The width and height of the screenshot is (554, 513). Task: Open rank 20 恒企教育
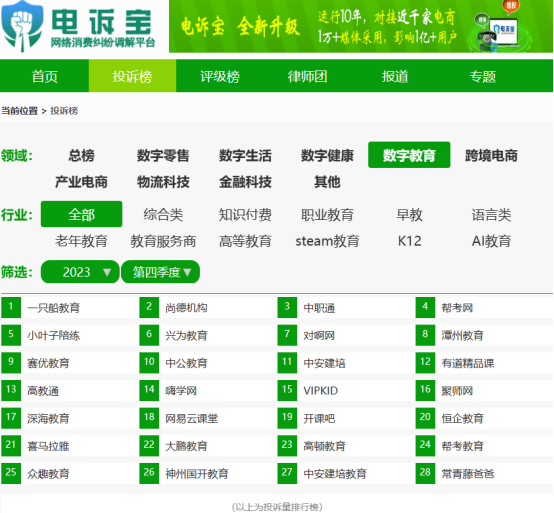[x=462, y=418]
